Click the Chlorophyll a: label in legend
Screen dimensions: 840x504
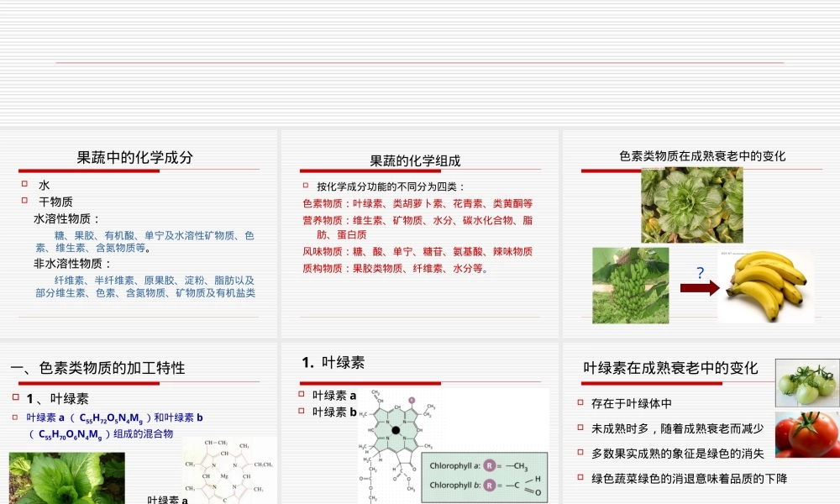[x=454, y=465]
